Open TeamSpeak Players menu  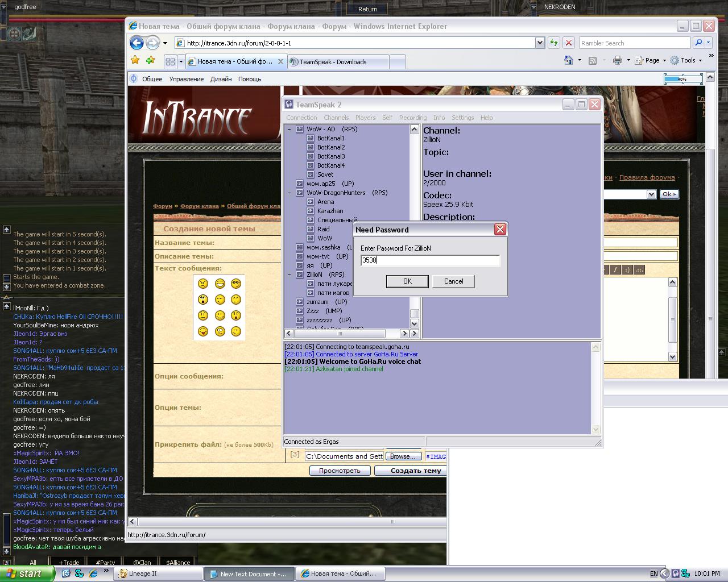[365, 118]
